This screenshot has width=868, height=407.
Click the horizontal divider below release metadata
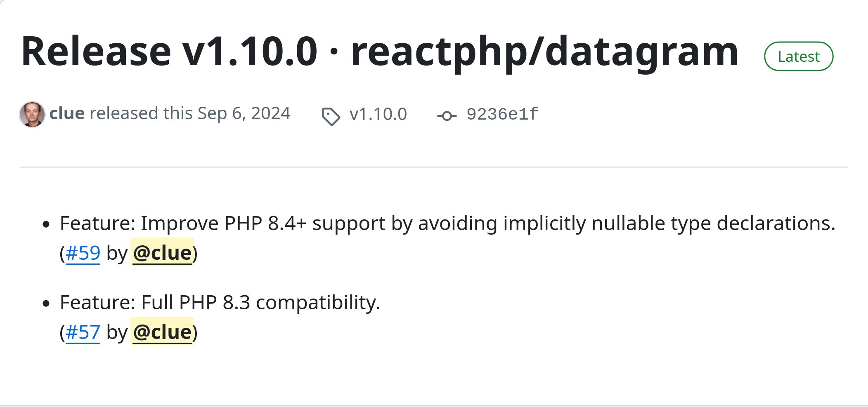click(434, 167)
